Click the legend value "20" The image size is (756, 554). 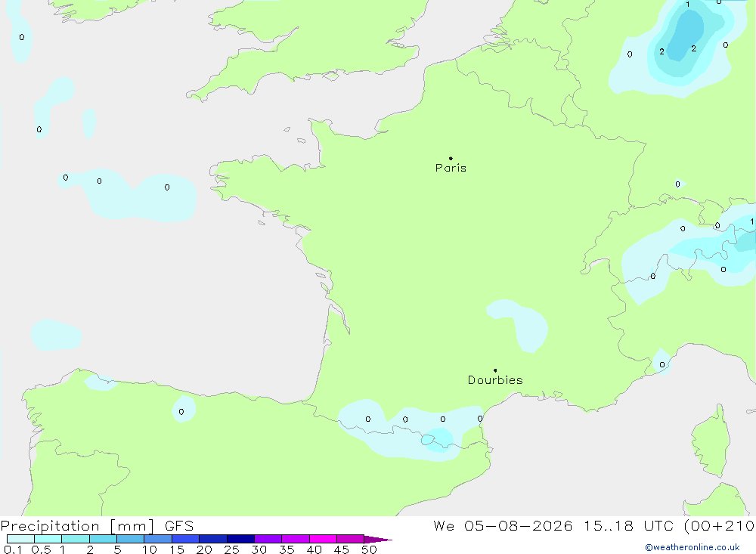coord(204,549)
